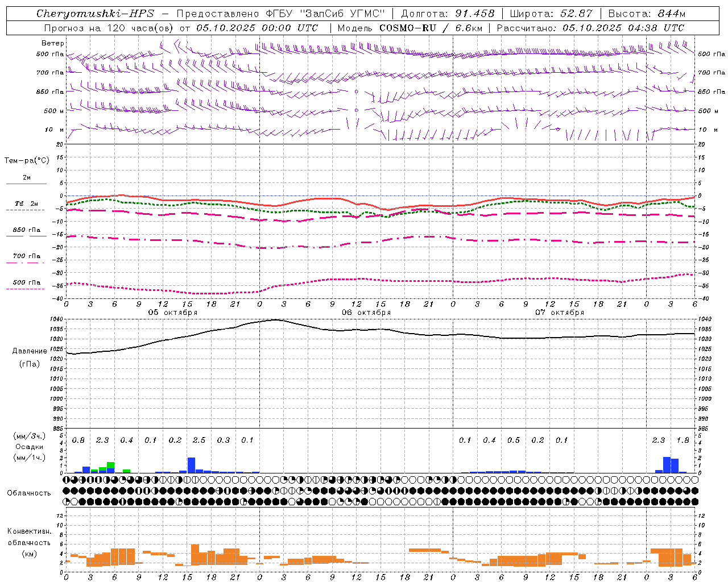Screen dimensions: 728x582
Task: Click the 0.3 precipitation total
Action: 224,440
